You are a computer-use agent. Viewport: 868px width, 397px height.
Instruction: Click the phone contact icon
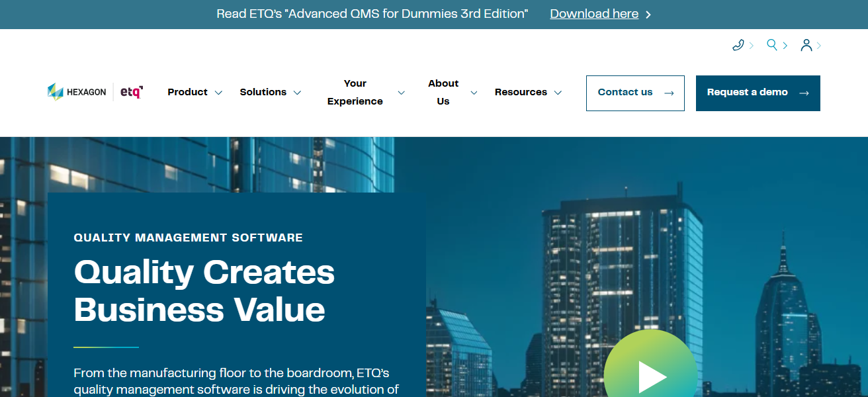coord(738,45)
